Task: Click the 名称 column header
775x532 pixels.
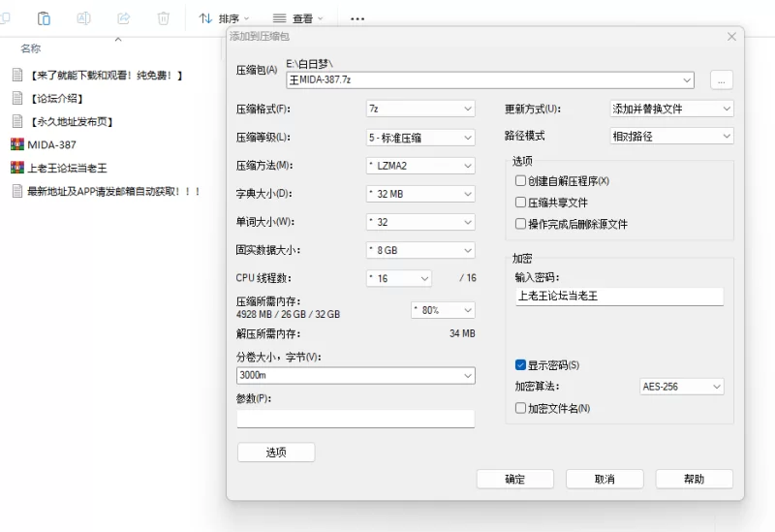Action: click(x=31, y=48)
